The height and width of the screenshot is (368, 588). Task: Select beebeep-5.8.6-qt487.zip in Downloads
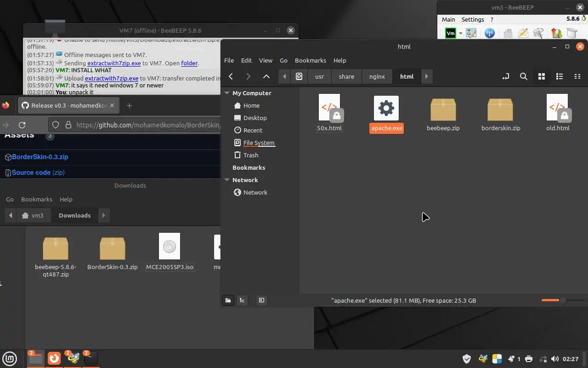coord(56,258)
